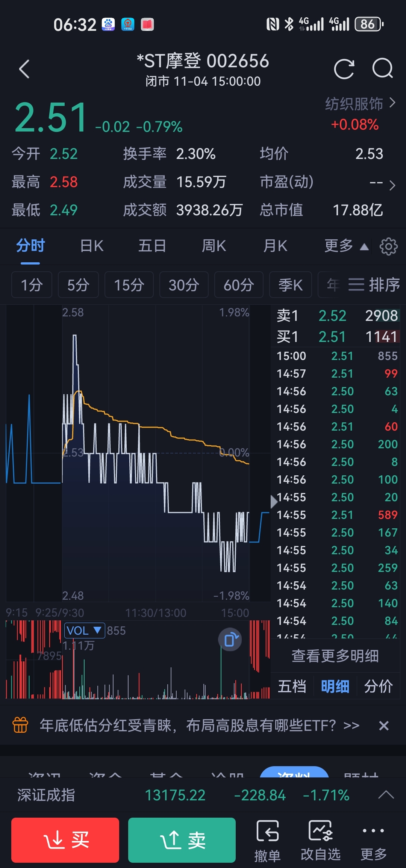
Task: Tap the 15:00 2.51 855 trade row
Action: (x=337, y=356)
